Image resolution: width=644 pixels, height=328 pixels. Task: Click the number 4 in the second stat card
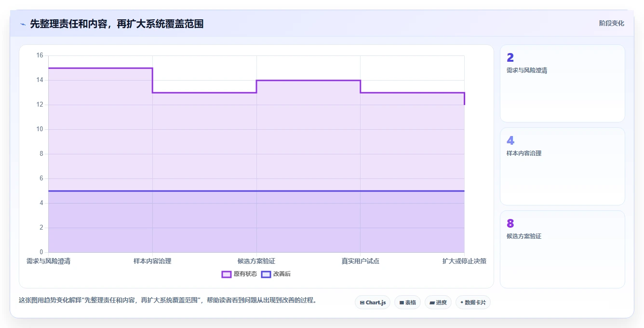pos(510,141)
